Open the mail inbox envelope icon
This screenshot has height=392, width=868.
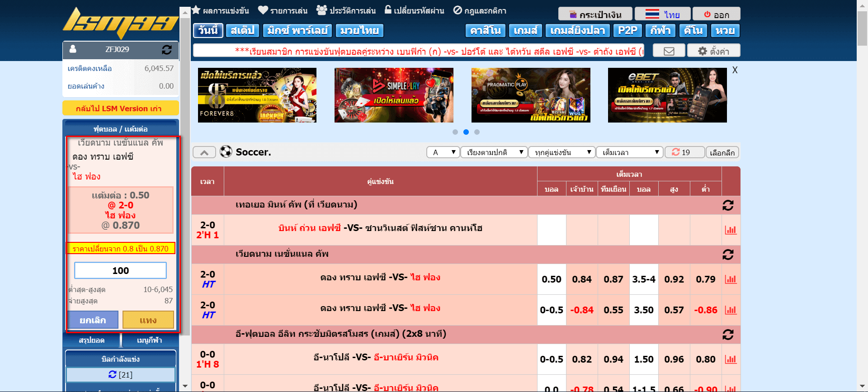pyautogui.click(x=669, y=51)
